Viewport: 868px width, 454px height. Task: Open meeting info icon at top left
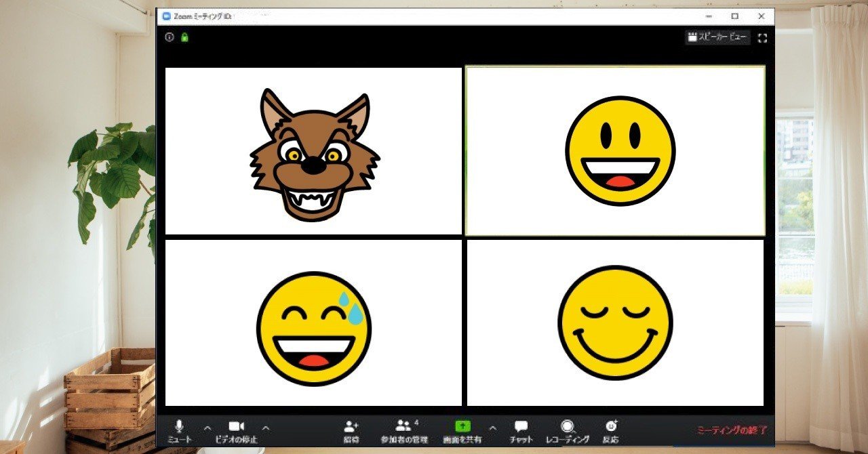170,37
